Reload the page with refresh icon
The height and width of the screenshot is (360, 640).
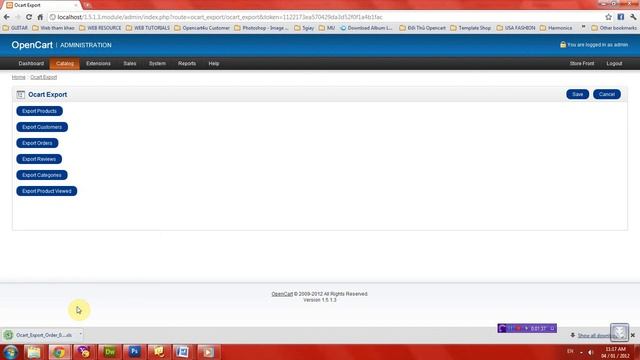(x=29, y=17)
